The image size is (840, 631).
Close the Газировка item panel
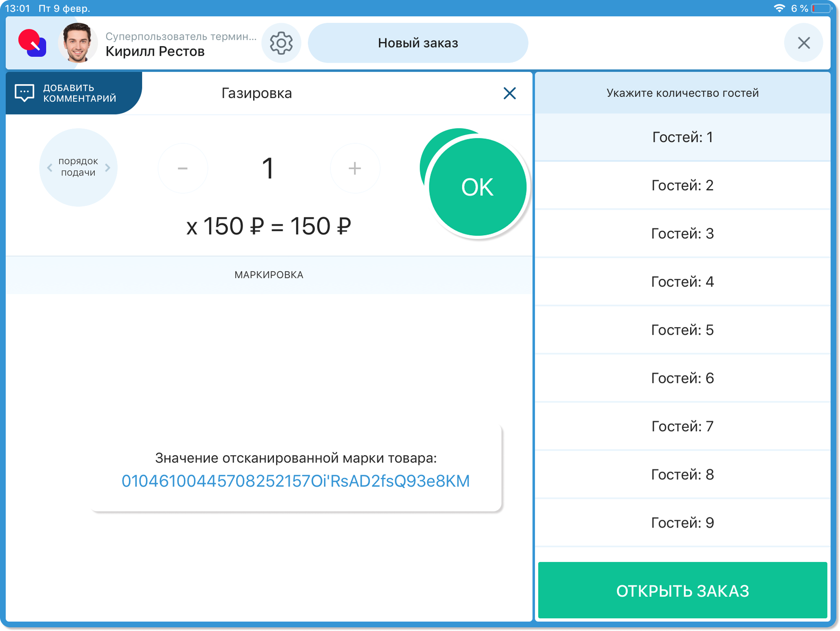point(509,94)
